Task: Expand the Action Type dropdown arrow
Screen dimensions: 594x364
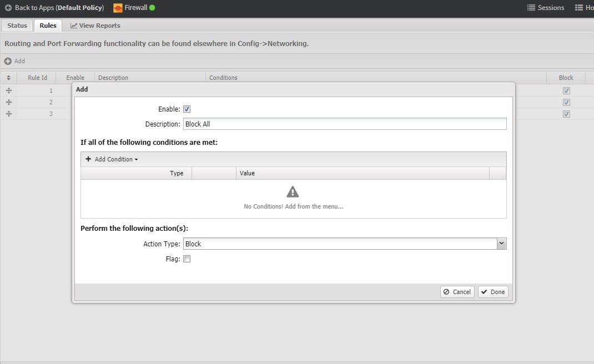Action: click(501, 244)
